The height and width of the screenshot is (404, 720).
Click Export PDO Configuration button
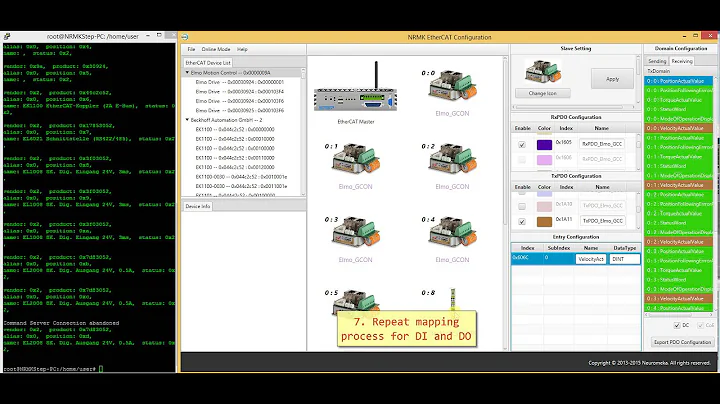click(682, 342)
